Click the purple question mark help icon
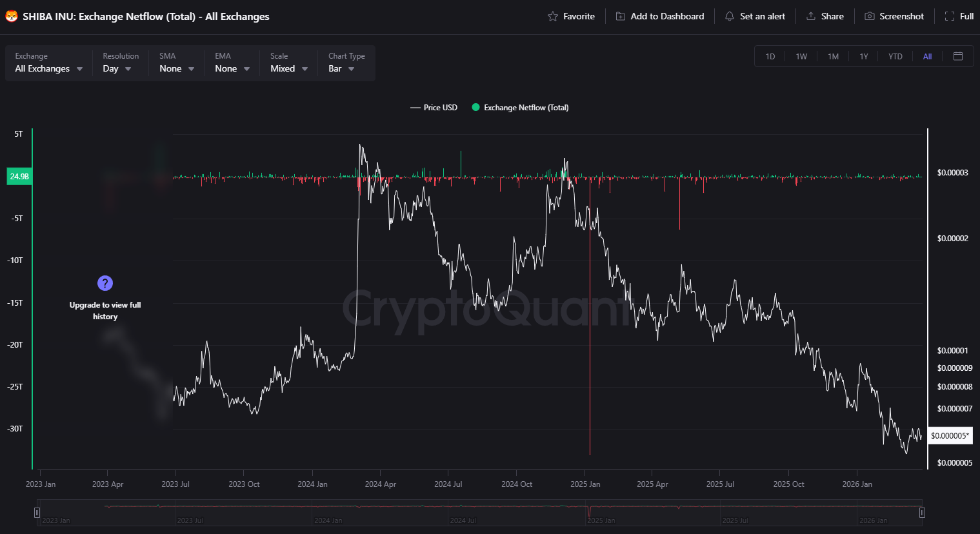980x534 pixels. tap(105, 283)
